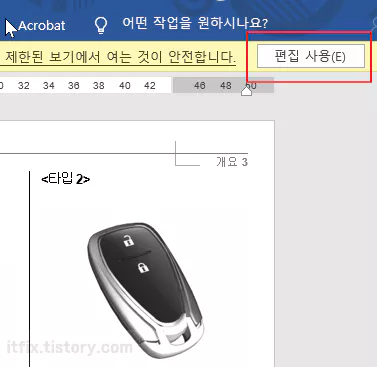This screenshot has width=377, height=367.
Task: Click the 편집 사용(E) button
Action: pos(311,56)
